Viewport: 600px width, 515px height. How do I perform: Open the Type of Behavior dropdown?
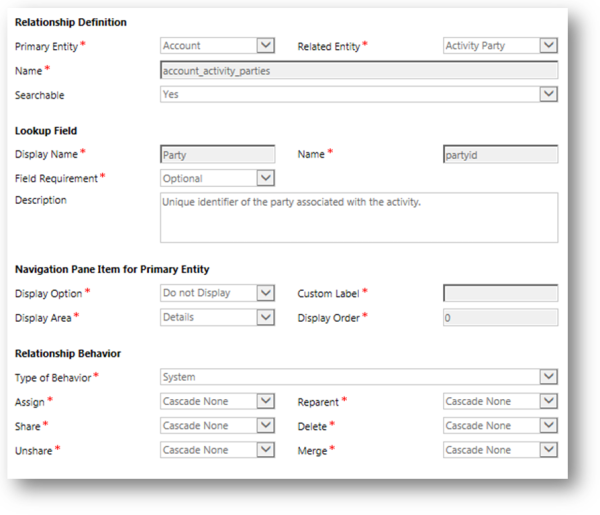pos(358,377)
